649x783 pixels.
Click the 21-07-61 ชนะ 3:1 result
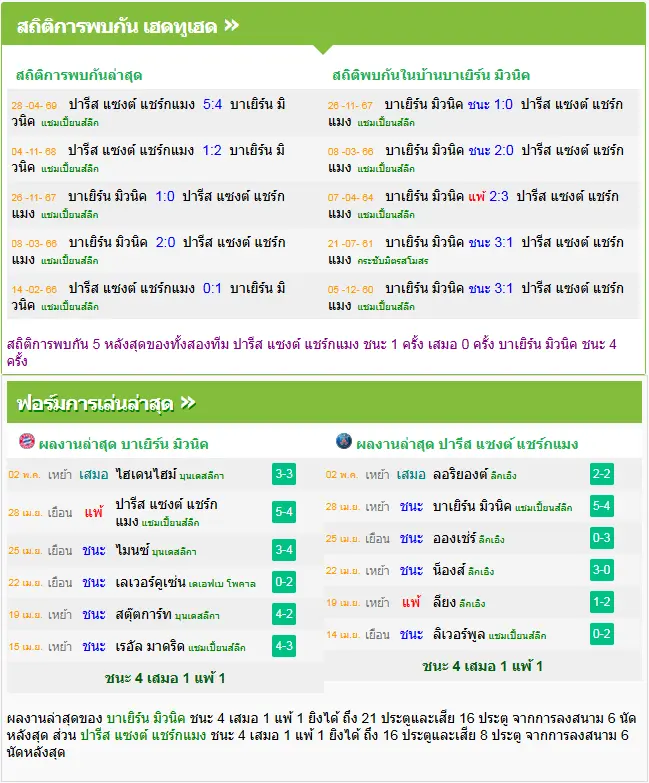490,242
